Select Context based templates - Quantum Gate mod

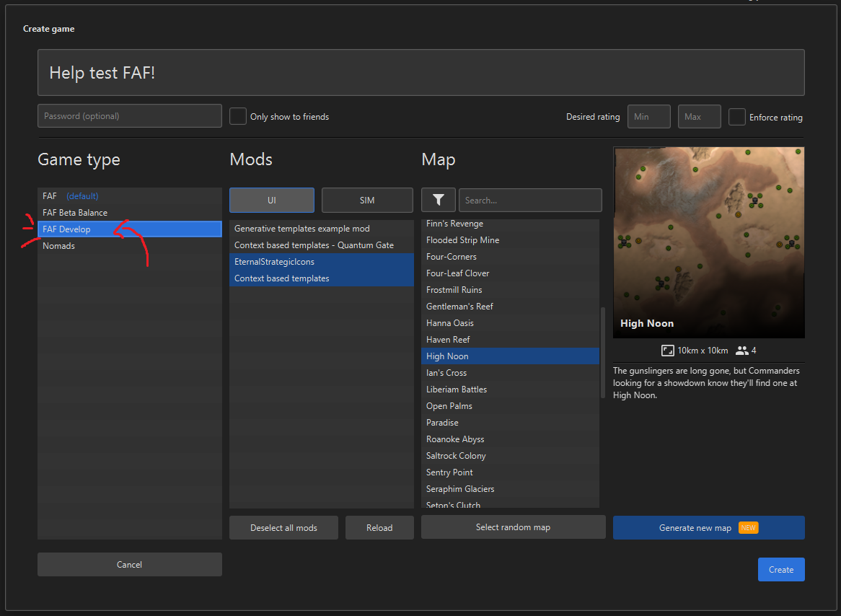pyautogui.click(x=322, y=245)
